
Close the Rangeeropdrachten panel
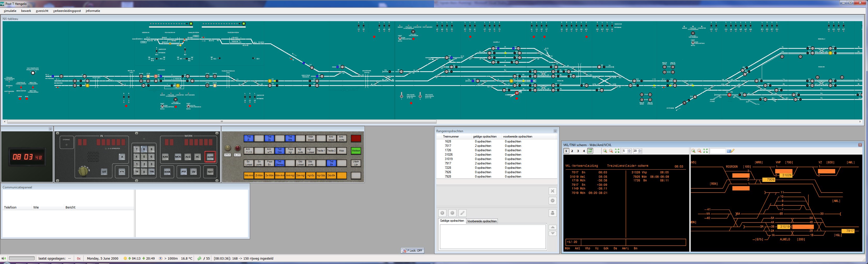(x=555, y=131)
